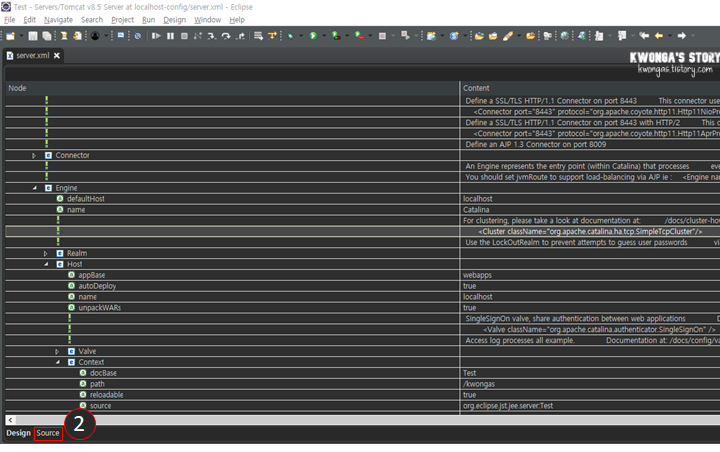Screen dimensions: 720x452
Task: Click the green Run button icon
Action: pos(313,36)
